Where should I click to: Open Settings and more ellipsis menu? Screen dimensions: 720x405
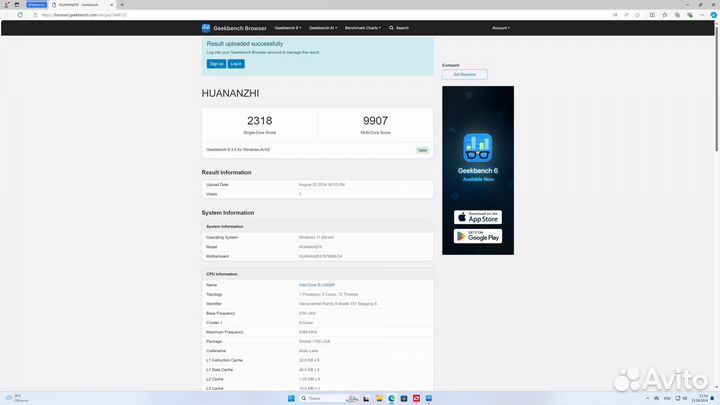tap(702, 15)
